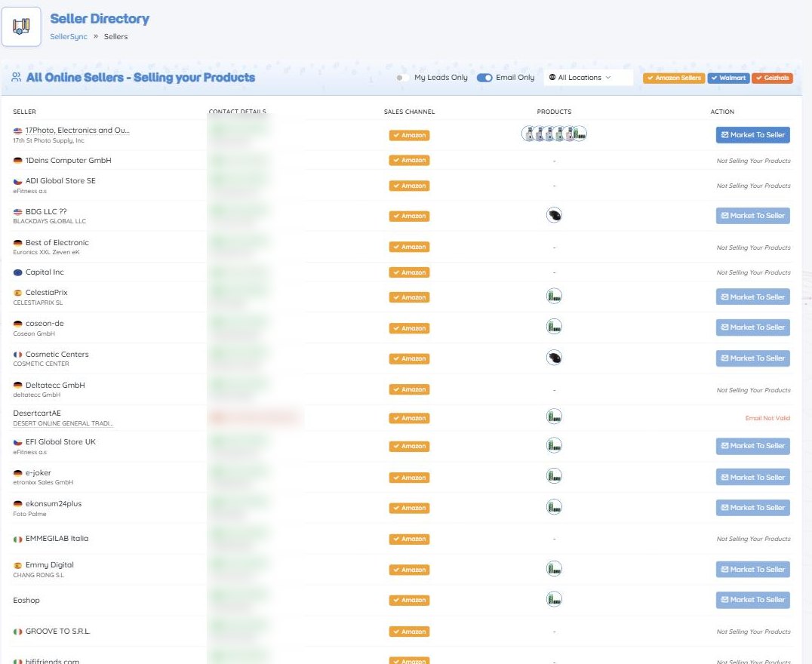Click Market To Seller for EFI Global Store UK
Image resolution: width=812 pixels, height=664 pixels.
[x=752, y=446]
